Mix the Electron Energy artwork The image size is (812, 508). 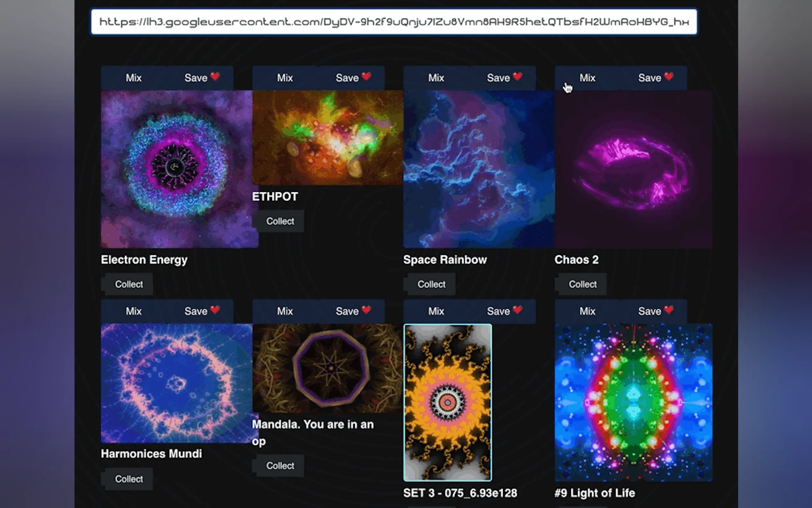[134, 78]
